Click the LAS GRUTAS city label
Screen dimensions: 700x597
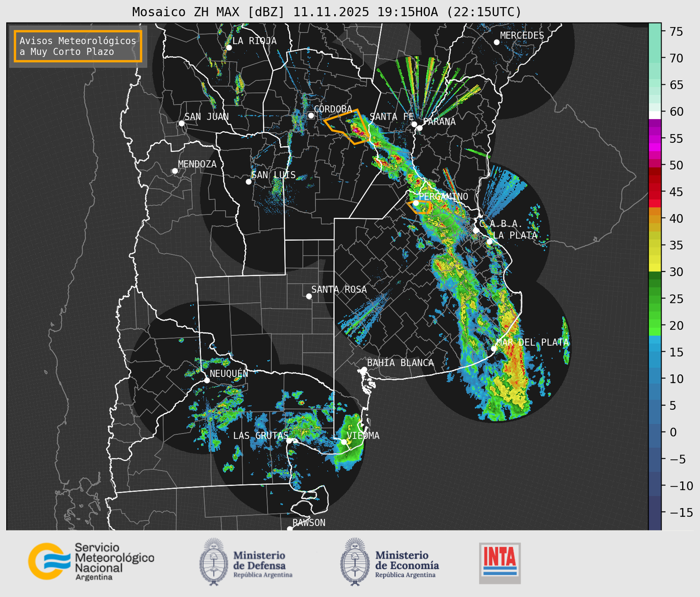pos(261,436)
